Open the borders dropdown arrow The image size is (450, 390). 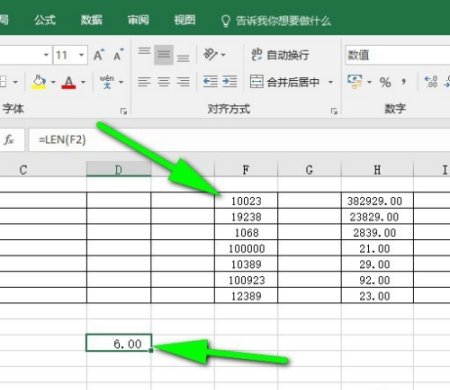point(15,82)
